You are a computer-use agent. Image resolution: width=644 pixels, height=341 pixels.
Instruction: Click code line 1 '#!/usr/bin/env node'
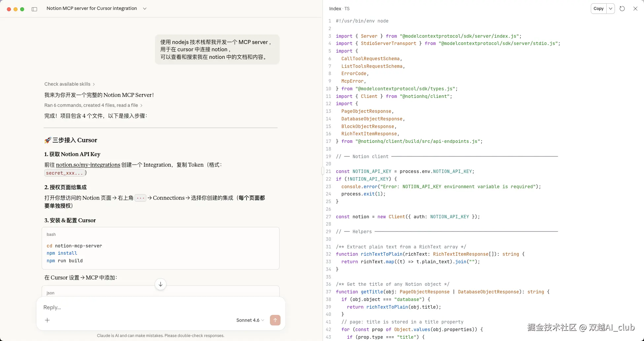[362, 21]
